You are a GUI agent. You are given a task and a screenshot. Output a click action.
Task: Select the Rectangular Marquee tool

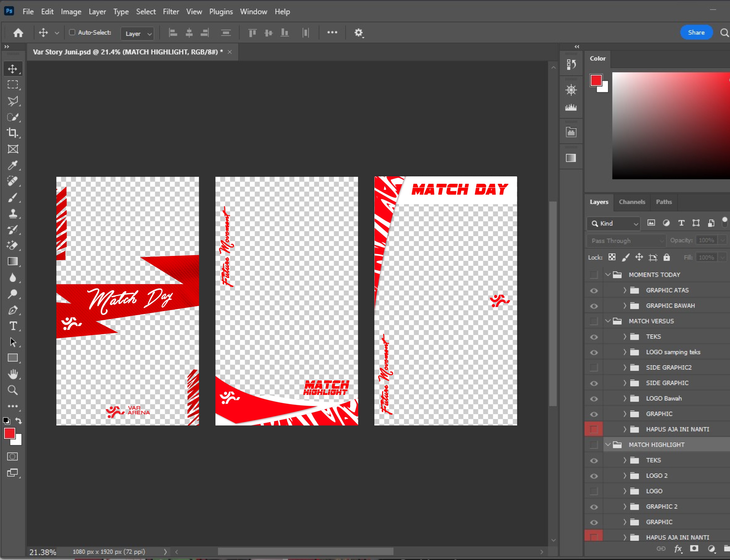[x=13, y=85]
